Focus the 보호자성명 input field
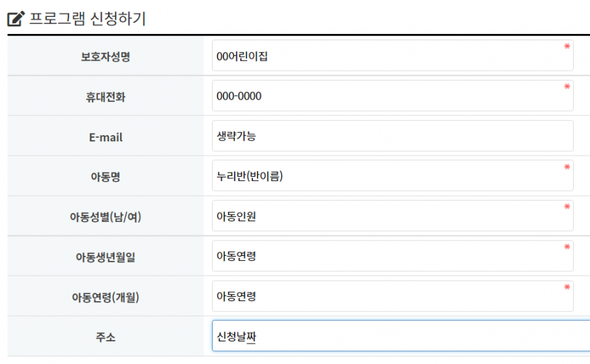The height and width of the screenshot is (364, 590). click(392, 55)
